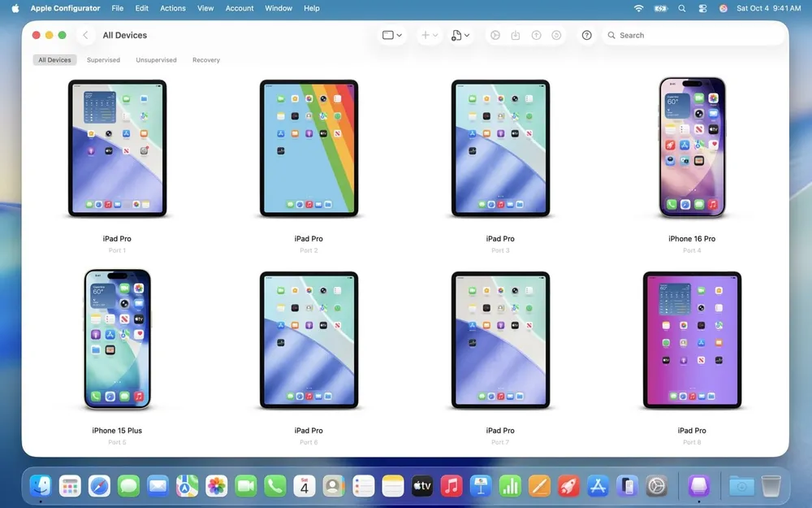Open Reminders from the Dock
The height and width of the screenshot is (508, 812).
(364, 486)
